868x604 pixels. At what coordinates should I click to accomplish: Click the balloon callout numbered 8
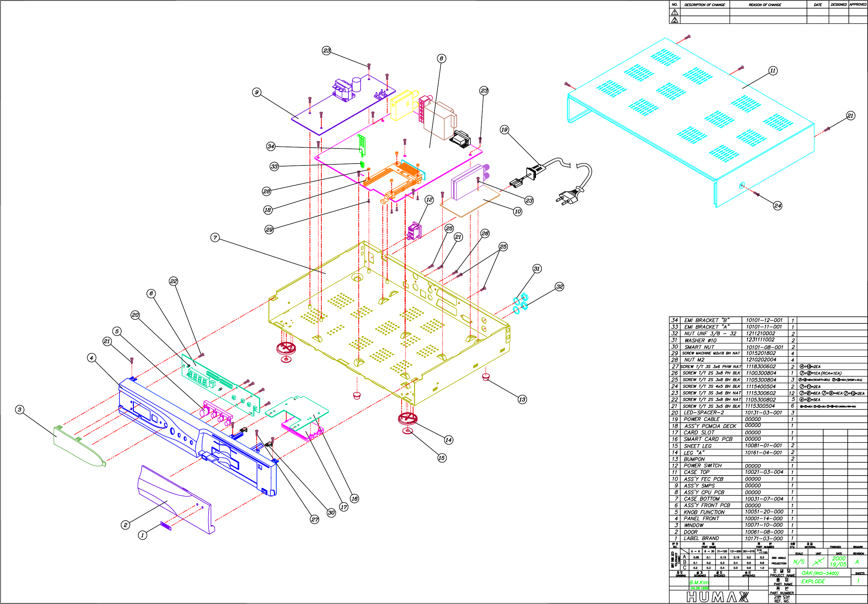point(441,58)
